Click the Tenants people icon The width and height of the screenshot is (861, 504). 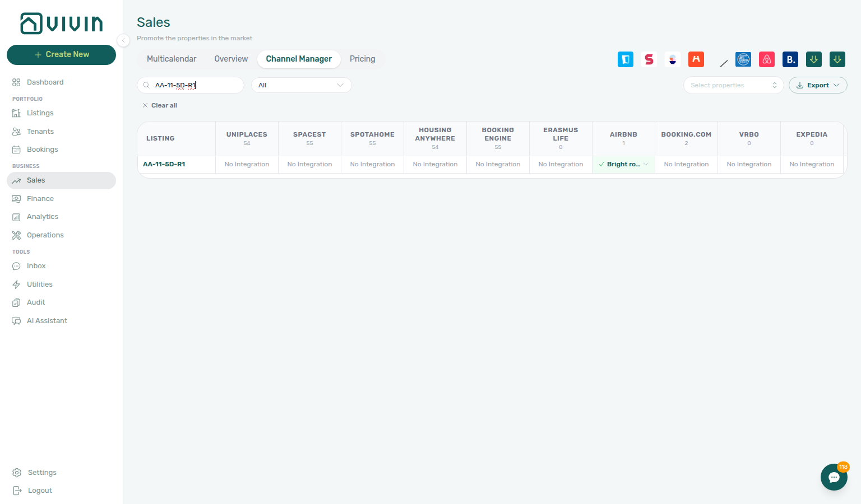[16, 132]
